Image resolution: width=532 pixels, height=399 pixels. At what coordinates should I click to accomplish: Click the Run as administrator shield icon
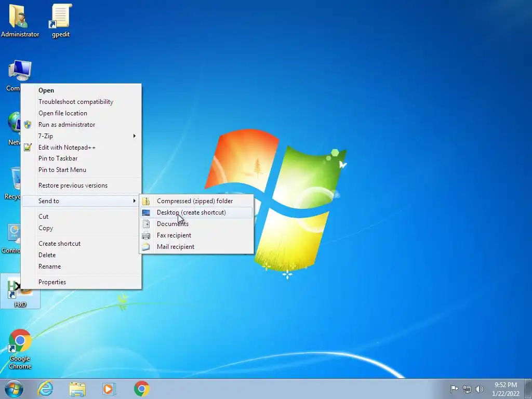pos(28,125)
